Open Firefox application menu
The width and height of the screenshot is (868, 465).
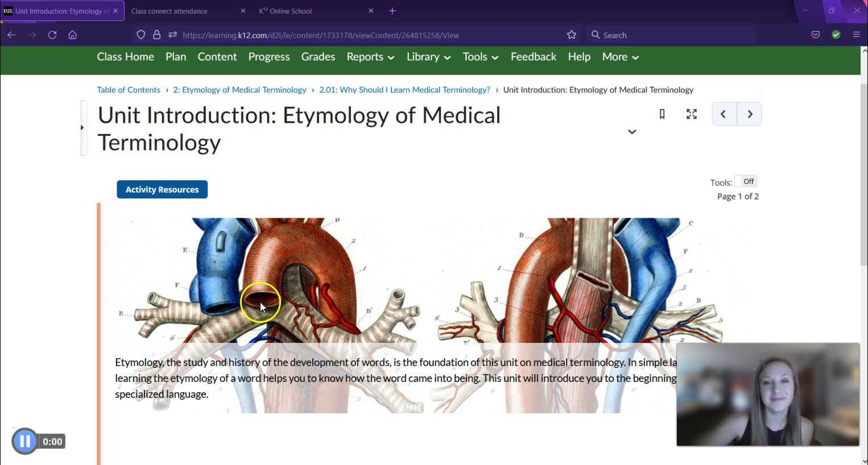coord(856,35)
